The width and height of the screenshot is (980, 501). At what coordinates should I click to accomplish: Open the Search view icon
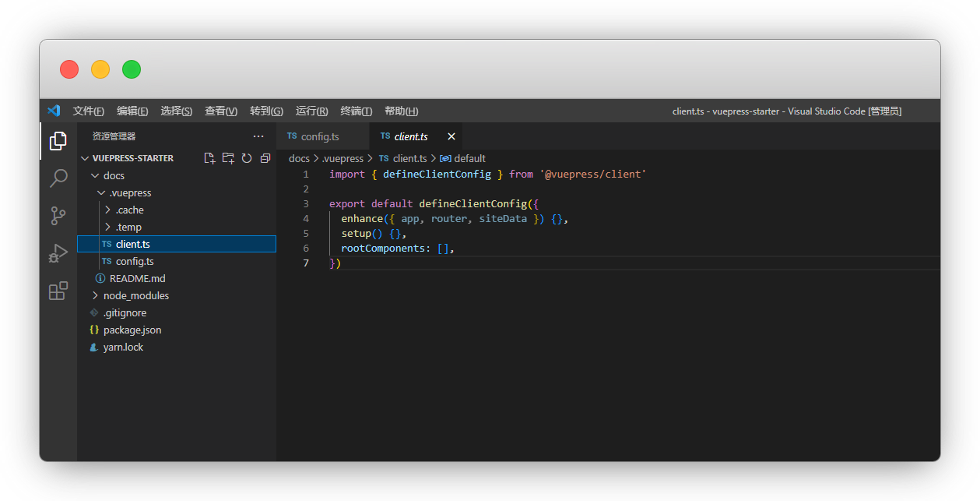tap(58, 178)
